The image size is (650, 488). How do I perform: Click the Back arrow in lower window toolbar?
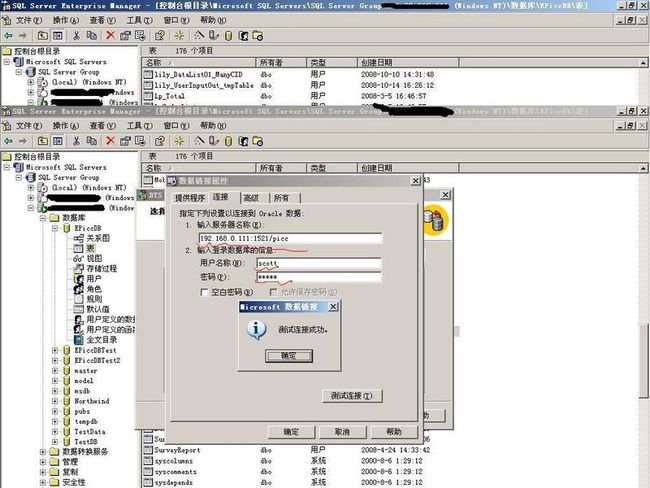coord(8,141)
